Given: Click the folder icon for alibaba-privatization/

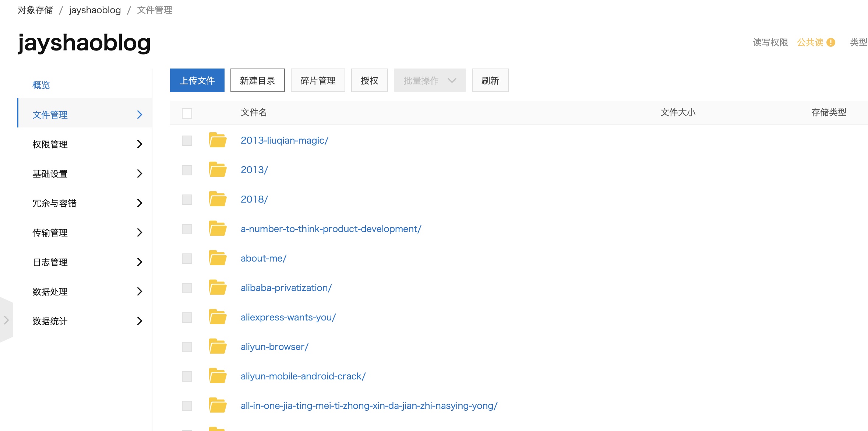Looking at the screenshot, I should click(x=218, y=288).
